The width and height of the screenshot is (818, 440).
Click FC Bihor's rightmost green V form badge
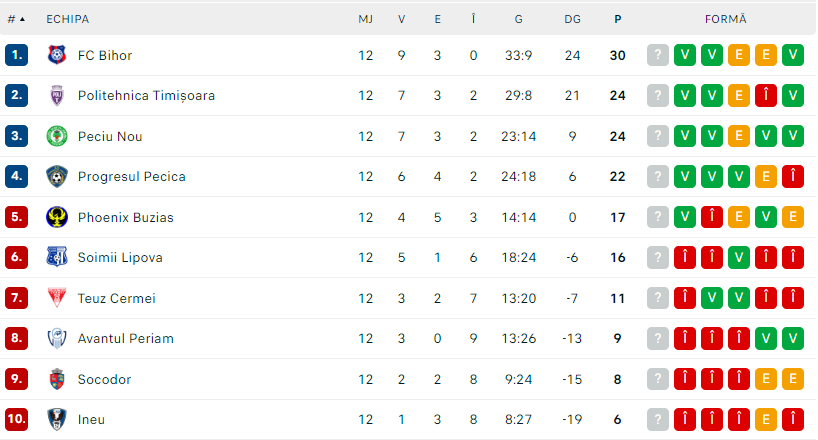[x=792, y=55]
